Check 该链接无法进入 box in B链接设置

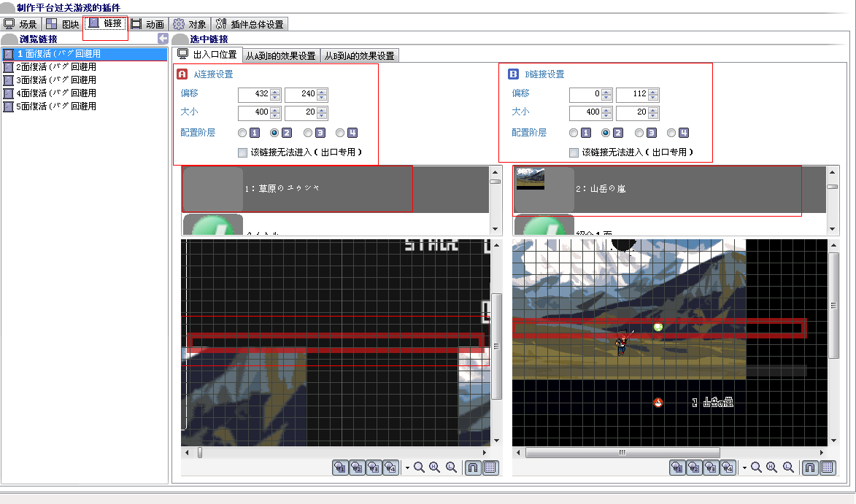click(x=574, y=152)
